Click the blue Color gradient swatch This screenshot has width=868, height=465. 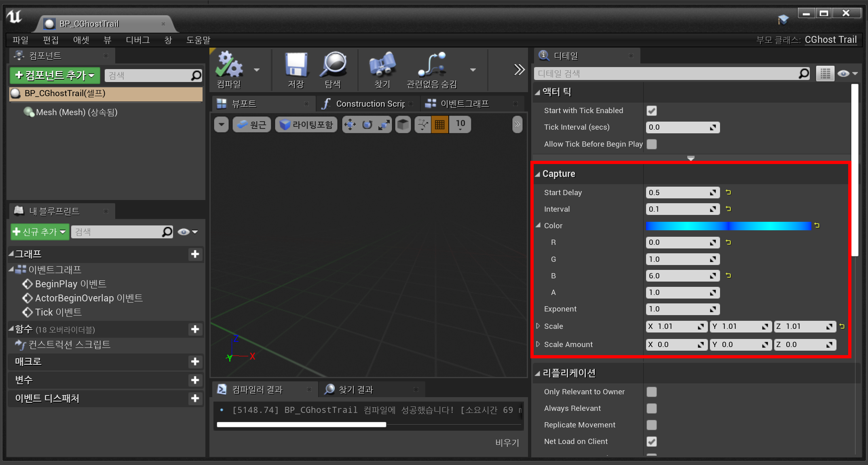point(728,226)
